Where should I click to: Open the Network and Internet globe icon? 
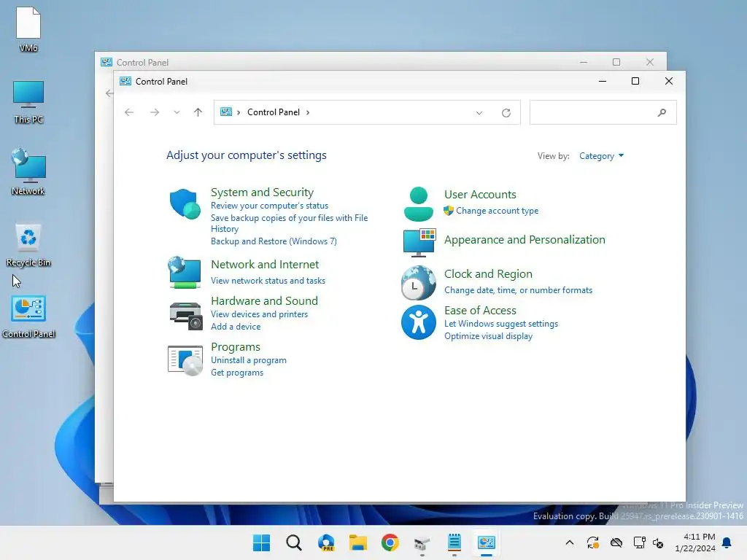tap(185, 273)
